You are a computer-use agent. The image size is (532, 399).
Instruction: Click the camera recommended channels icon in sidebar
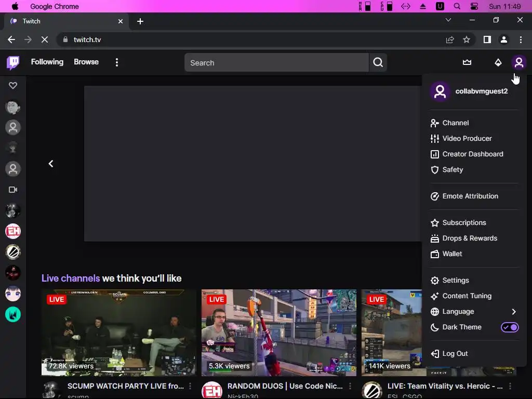click(13, 190)
